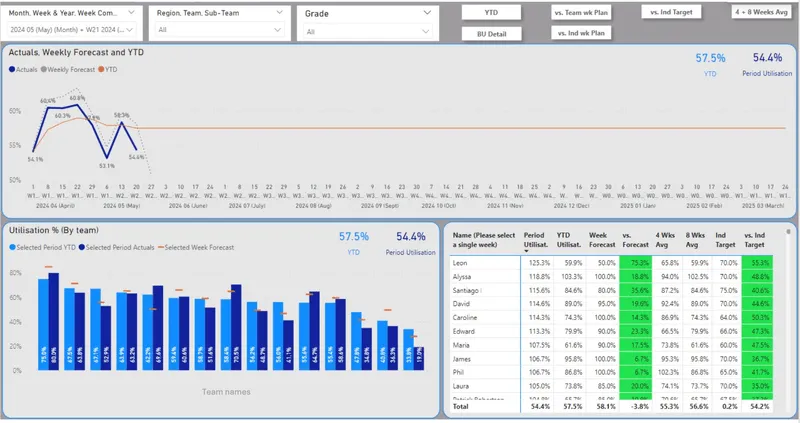Image resolution: width=800 pixels, height=423 pixels.
Task: Click the first team's 80.0% dark blue bar
Action: pyautogui.click(x=54, y=321)
